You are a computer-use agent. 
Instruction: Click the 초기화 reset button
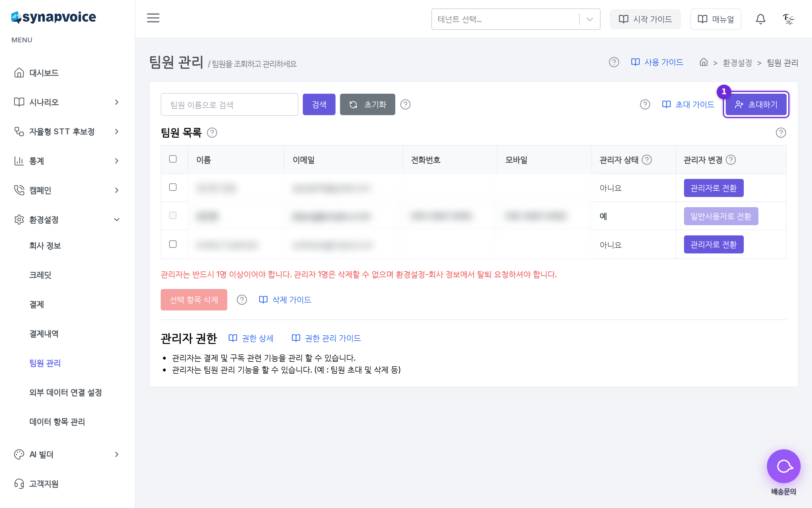367,104
